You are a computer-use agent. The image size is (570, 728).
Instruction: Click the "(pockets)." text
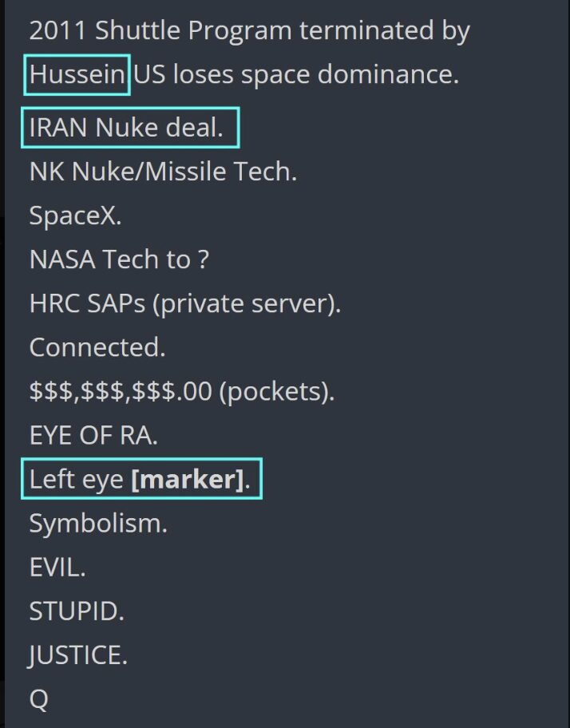pos(275,392)
